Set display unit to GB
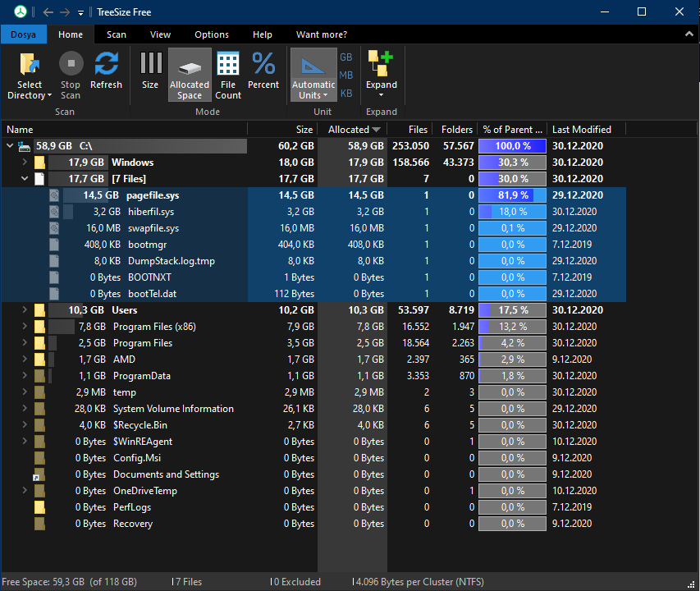700x591 pixels. (x=346, y=57)
